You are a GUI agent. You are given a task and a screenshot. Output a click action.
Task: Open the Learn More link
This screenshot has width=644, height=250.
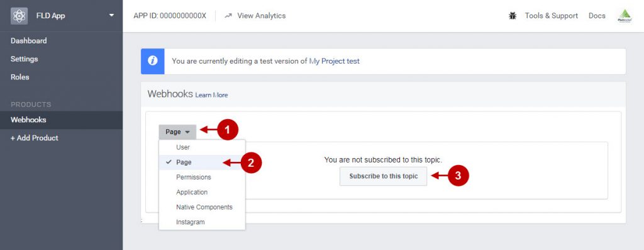(x=211, y=95)
